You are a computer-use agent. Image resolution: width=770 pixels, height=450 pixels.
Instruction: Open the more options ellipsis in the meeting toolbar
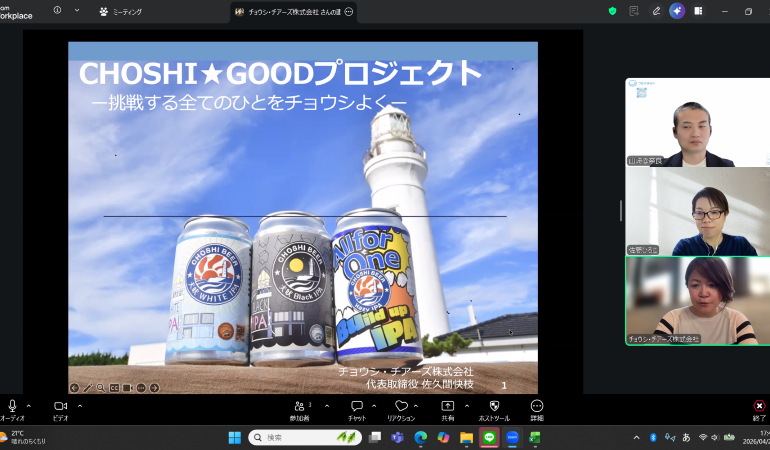coord(537,406)
